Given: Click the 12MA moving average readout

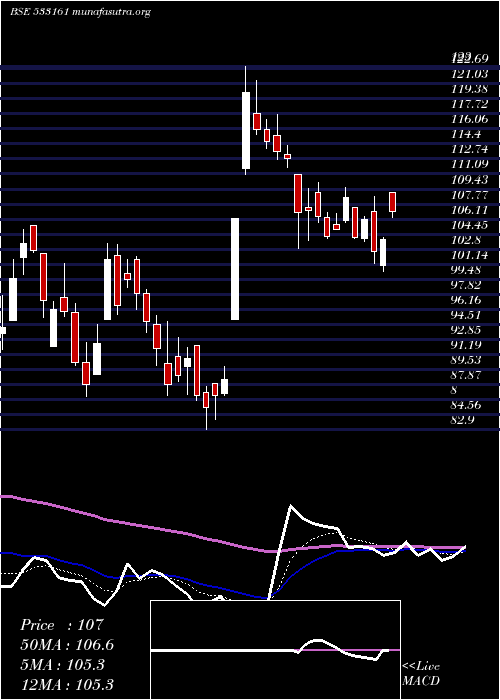Looking at the screenshot, I should point(67,684).
